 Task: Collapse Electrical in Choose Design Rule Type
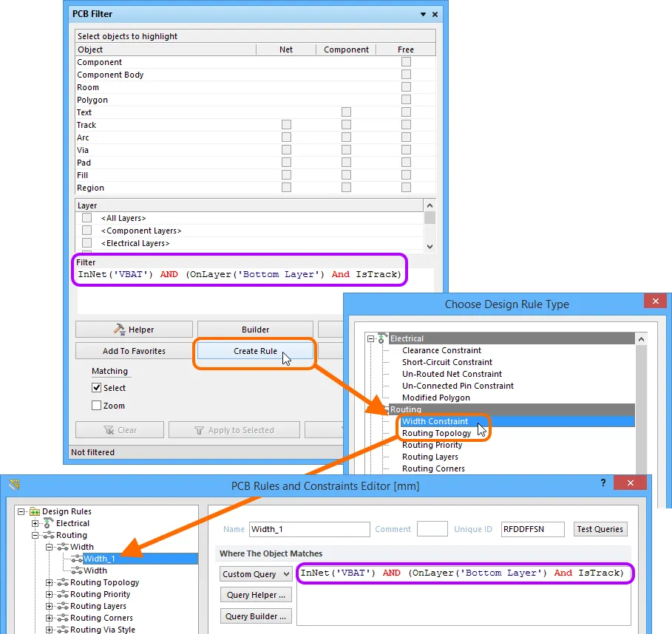pos(370,338)
